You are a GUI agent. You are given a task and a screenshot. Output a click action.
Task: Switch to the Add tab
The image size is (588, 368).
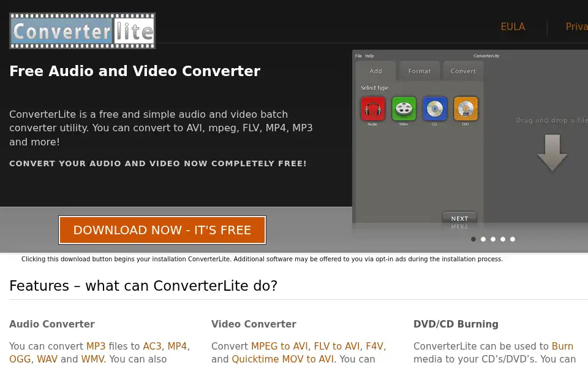375,71
